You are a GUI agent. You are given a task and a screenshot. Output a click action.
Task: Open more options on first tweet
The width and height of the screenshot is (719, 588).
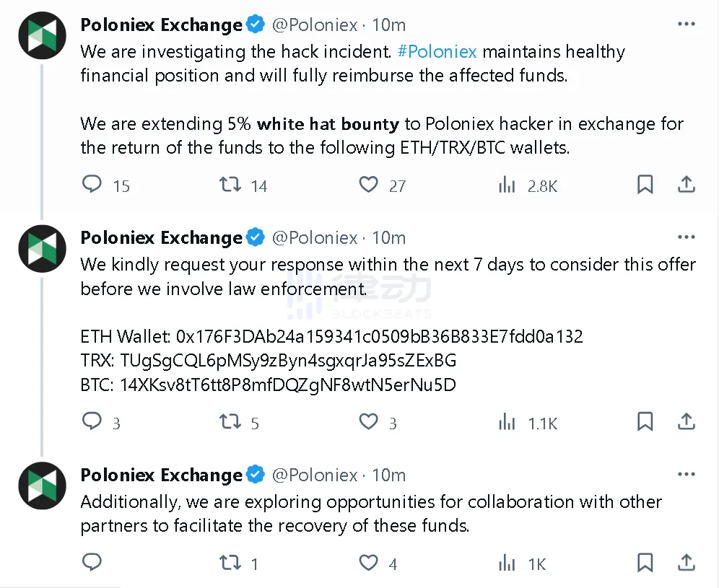[x=687, y=25]
